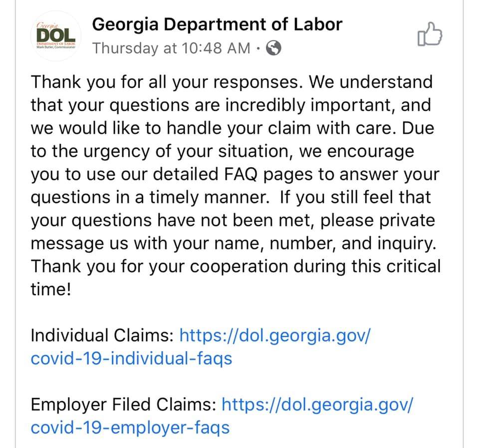Click the opening sentence Thank you for all your responses

coord(167,82)
